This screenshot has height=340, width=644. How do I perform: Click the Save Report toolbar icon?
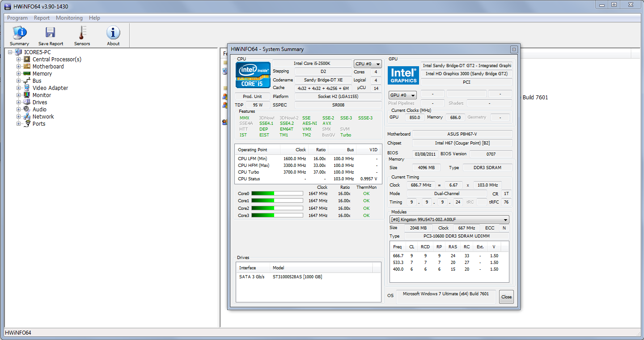click(x=51, y=35)
